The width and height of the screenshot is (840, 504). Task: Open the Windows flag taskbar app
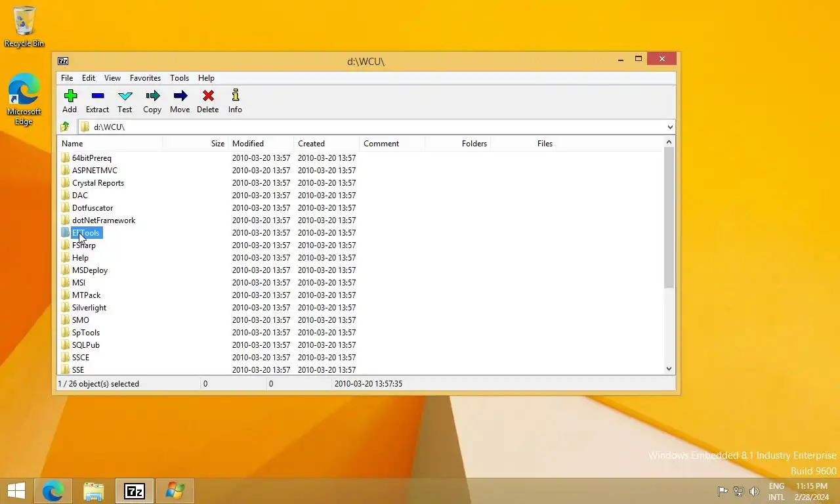[x=175, y=491]
